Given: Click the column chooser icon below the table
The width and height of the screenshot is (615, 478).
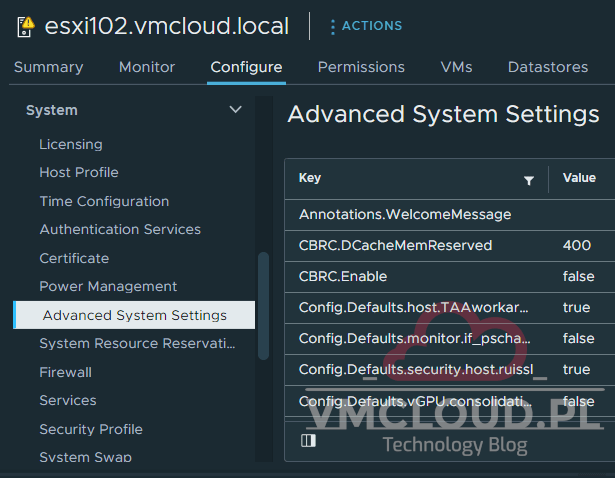Looking at the screenshot, I should [308, 440].
